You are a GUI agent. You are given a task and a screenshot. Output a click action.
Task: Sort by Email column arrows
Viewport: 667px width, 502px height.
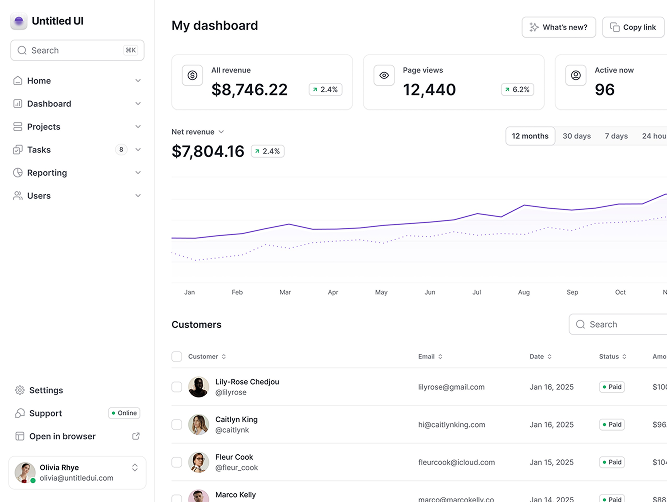(440, 357)
